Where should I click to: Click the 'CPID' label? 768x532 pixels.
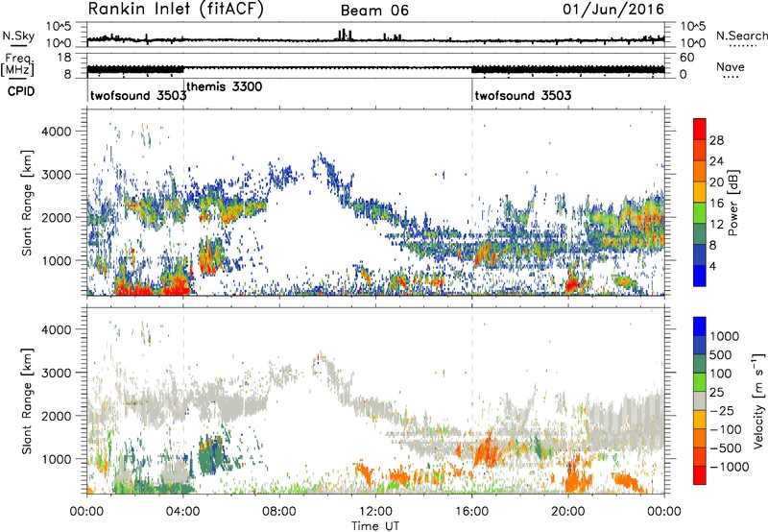coord(21,91)
